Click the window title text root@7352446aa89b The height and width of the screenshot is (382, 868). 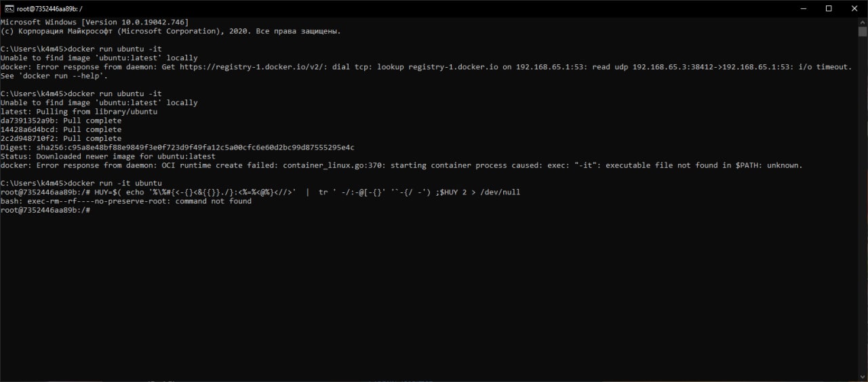50,9
